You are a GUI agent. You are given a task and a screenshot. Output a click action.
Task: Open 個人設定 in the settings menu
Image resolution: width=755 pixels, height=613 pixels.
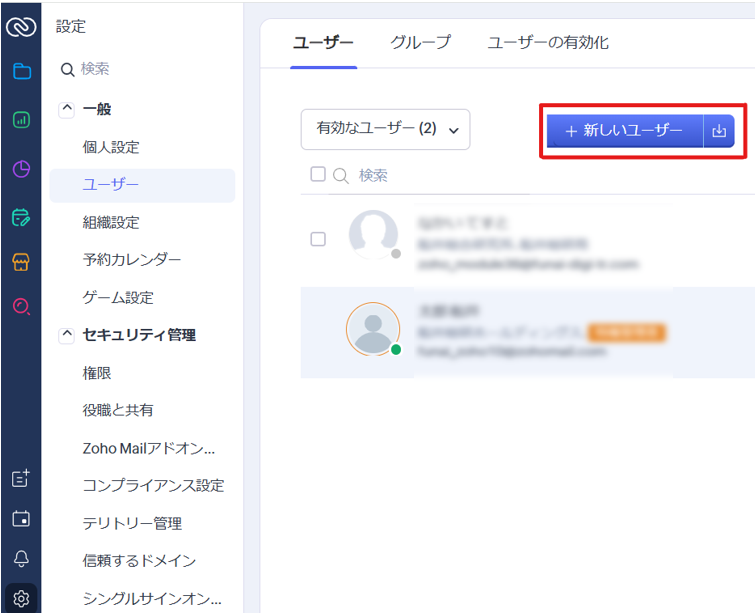(111, 147)
